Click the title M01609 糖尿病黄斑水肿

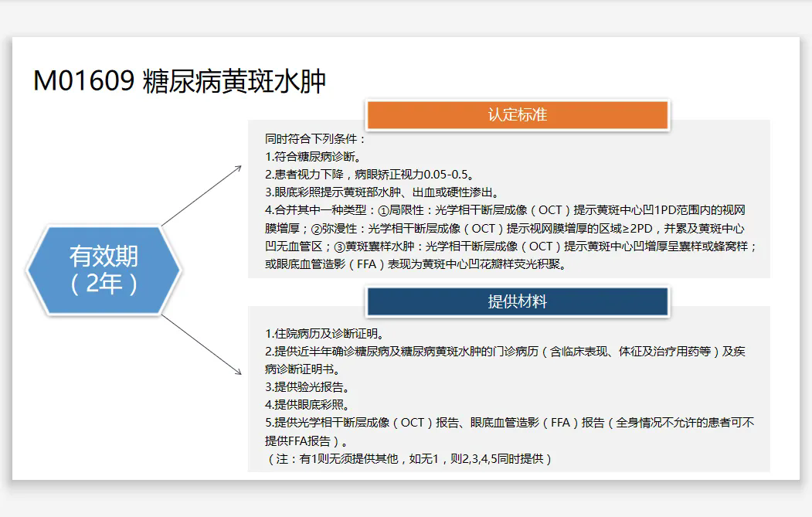(x=179, y=81)
